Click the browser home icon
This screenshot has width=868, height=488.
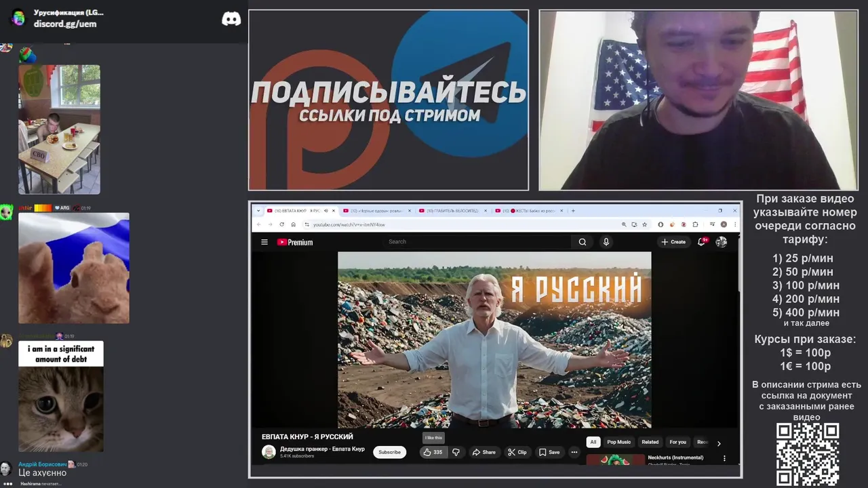click(293, 224)
